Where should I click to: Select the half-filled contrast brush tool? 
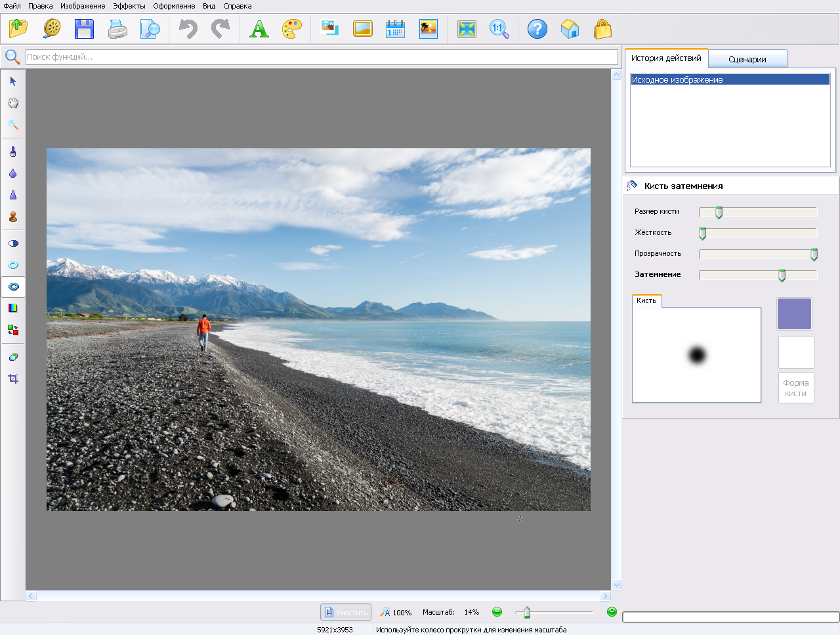point(13,243)
